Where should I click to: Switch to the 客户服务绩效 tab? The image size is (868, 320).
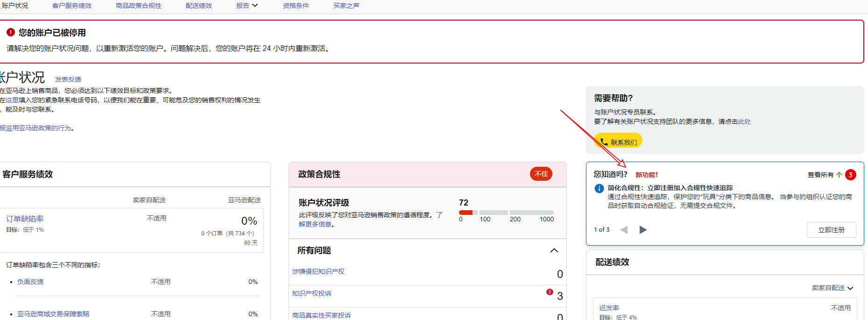pyautogui.click(x=72, y=6)
